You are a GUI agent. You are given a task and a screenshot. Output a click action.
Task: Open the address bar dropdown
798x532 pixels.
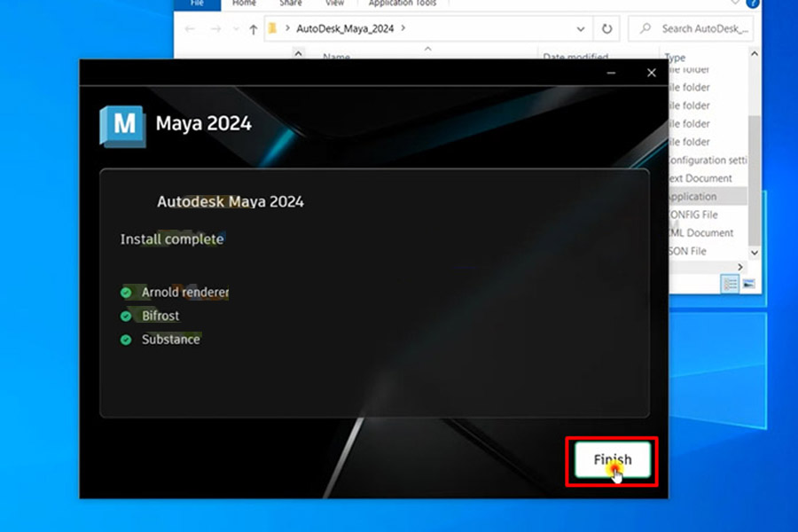click(x=581, y=27)
